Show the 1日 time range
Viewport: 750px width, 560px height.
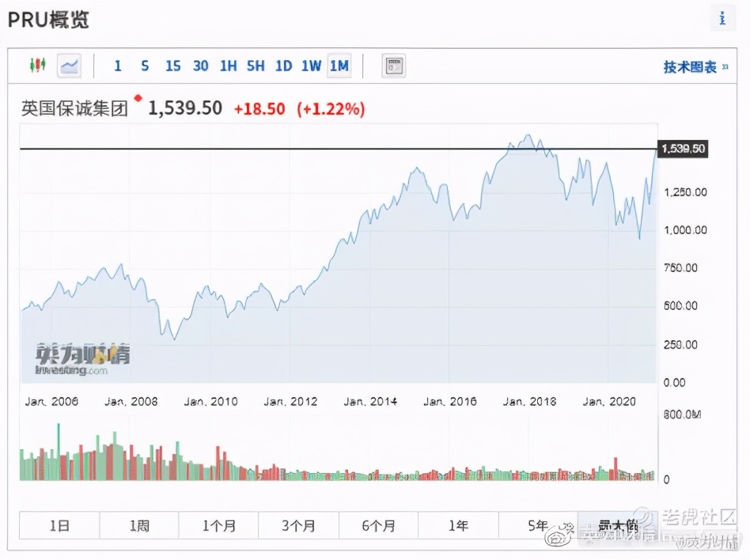click(x=59, y=525)
